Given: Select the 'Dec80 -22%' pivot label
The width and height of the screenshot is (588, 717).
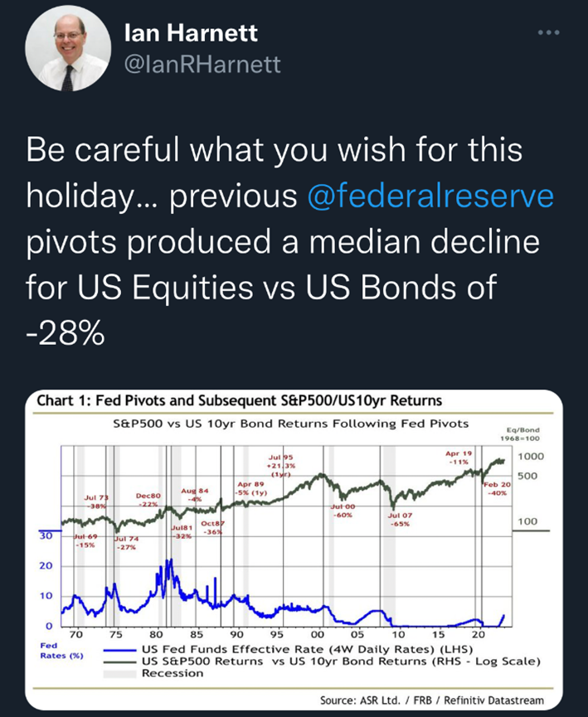Looking at the screenshot, I should [x=148, y=500].
